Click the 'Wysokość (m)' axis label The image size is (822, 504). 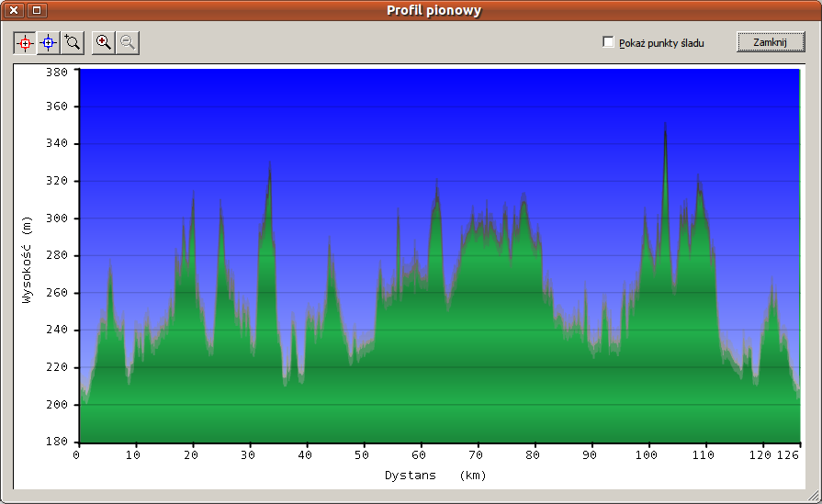coord(27,260)
